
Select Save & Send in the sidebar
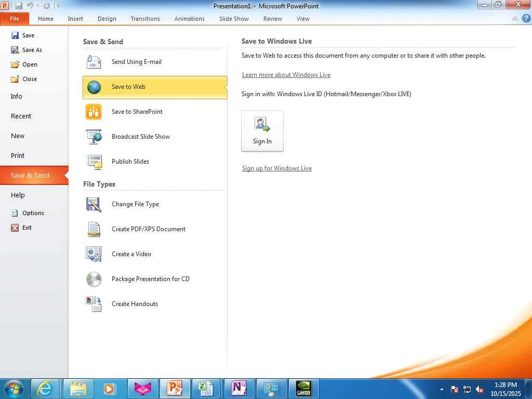point(34,175)
